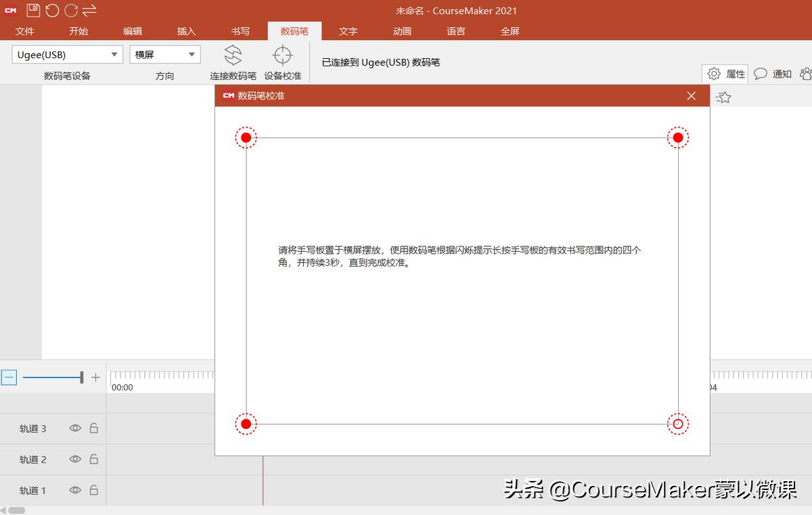Switch to the 动画 ribbon tab
Viewport: 812px width, 515px height.
[x=402, y=30]
